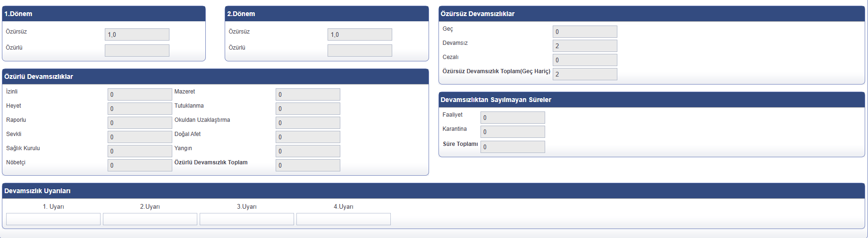
Task: Focus the Devamsız field showing 2
Action: (585, 46)
